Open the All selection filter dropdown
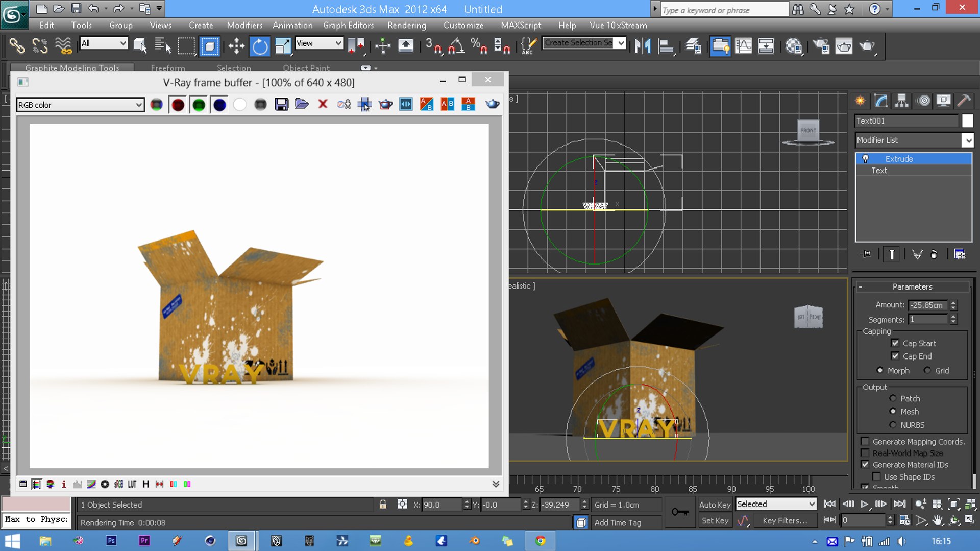 coord(104,43)
